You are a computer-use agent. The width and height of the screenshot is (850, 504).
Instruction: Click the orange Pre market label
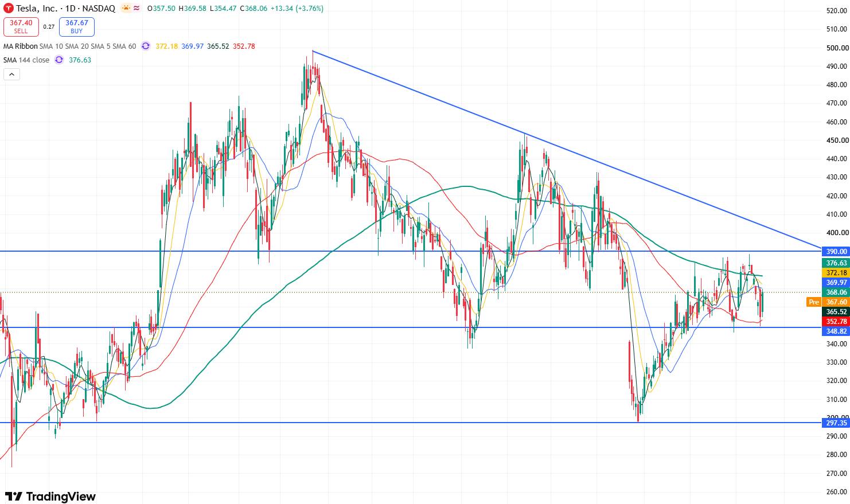pyautogui.click(x=813, y=302)
